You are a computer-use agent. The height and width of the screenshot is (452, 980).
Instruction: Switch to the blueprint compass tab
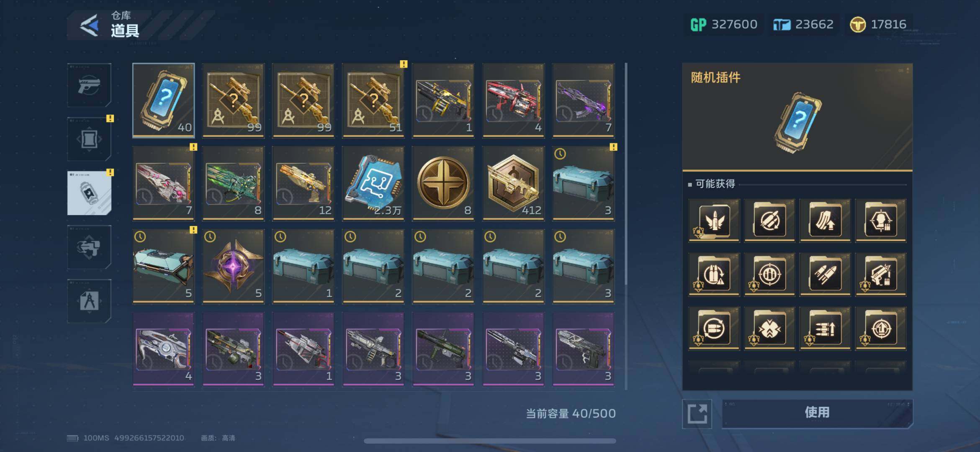pos(89,301)
